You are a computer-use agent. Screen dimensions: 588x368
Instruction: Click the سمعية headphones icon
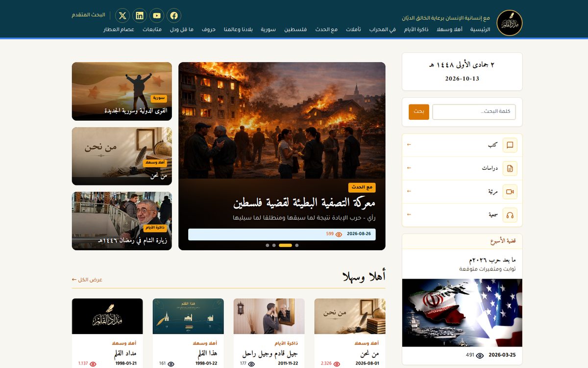coord(510,215)
